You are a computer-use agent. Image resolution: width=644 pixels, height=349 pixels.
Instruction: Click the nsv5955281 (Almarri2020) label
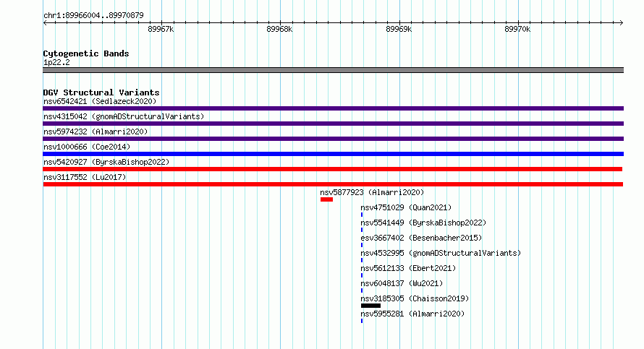click(x=412, y=314)
